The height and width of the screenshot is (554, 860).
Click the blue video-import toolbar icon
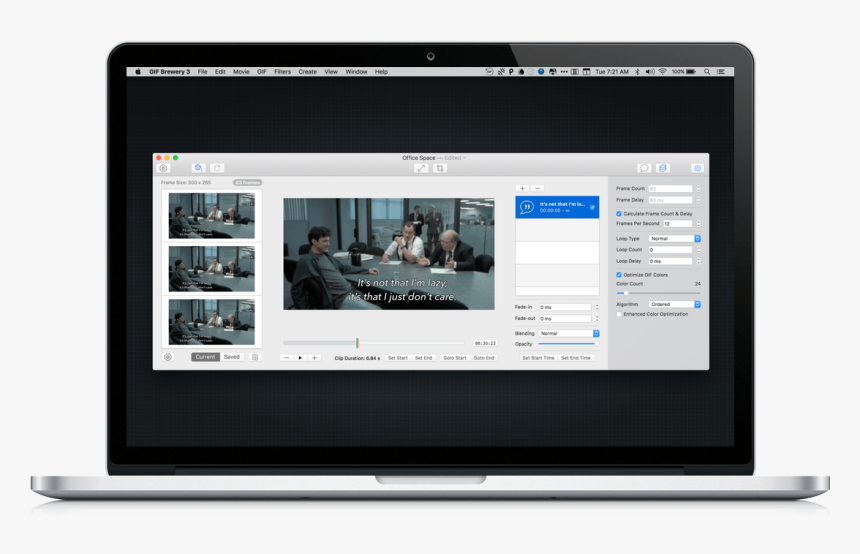pyautogui.click(x=199, y=168)
